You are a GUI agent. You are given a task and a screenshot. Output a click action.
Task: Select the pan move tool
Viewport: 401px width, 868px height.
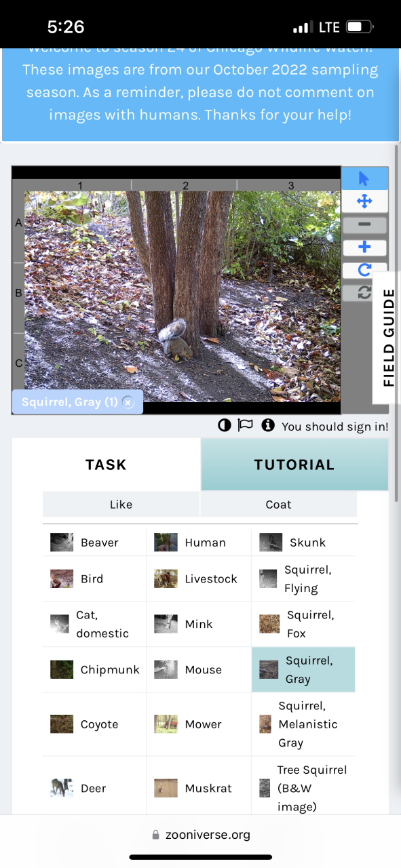click(x=364, y=201)
